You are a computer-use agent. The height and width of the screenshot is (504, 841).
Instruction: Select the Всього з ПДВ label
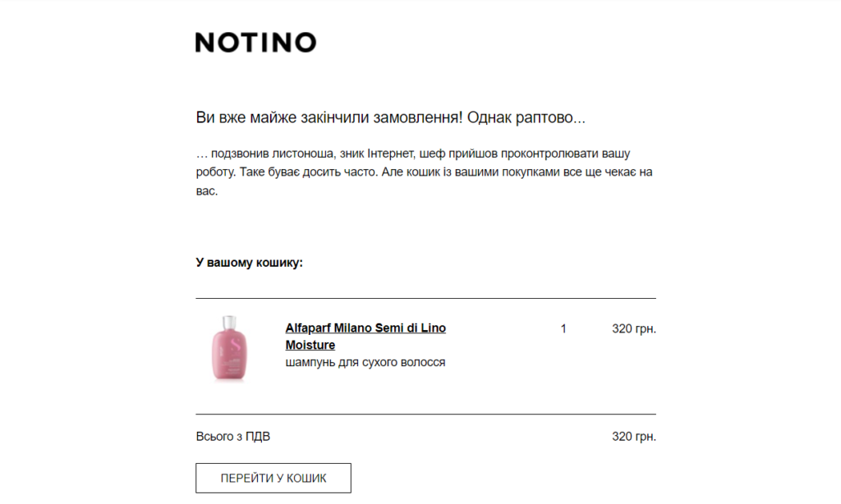[232, 437]
